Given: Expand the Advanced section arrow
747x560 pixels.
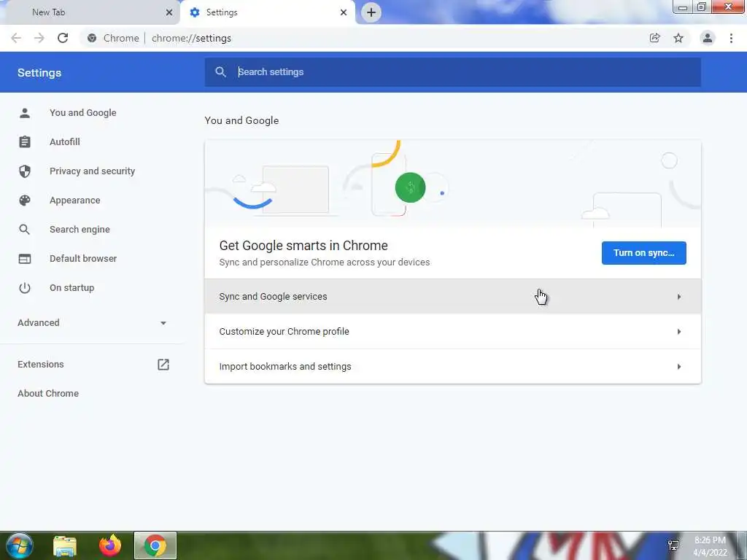Looking at the screenshot, I should click(163, 323).
